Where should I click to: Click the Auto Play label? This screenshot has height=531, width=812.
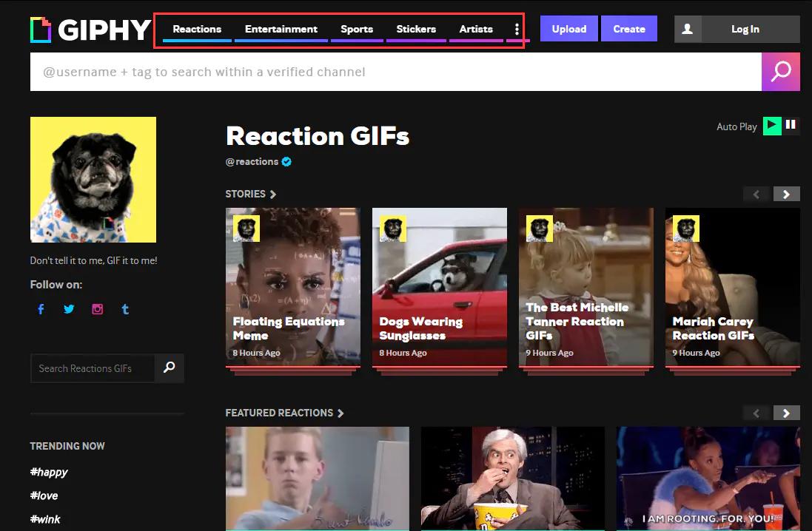pyautogui.click(x=736, y=126)
